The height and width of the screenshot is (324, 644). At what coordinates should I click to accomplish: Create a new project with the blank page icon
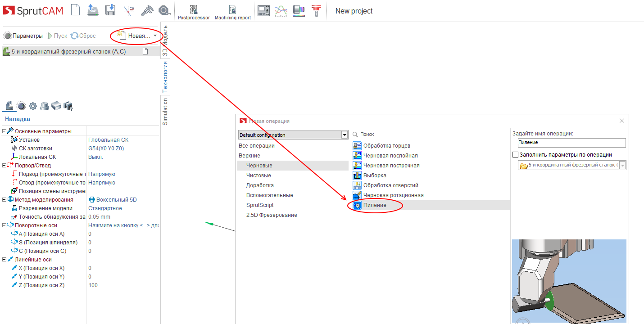tap(76, 10)
